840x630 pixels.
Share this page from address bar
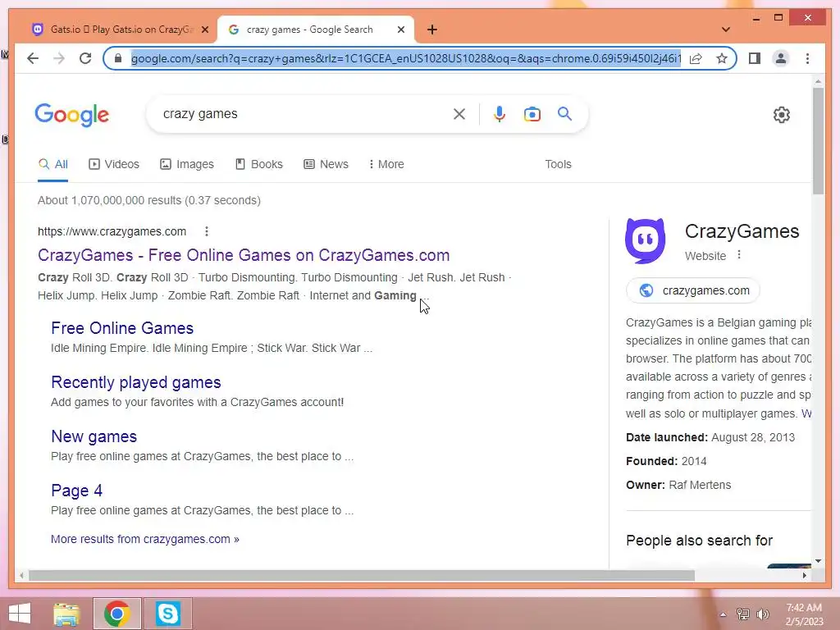pos(696,58)
